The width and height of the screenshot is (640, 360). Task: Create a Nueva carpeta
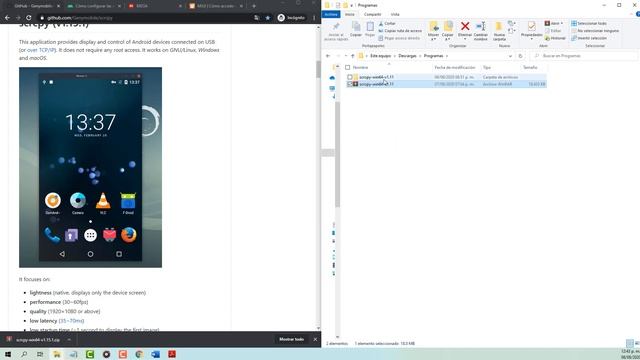499,31
